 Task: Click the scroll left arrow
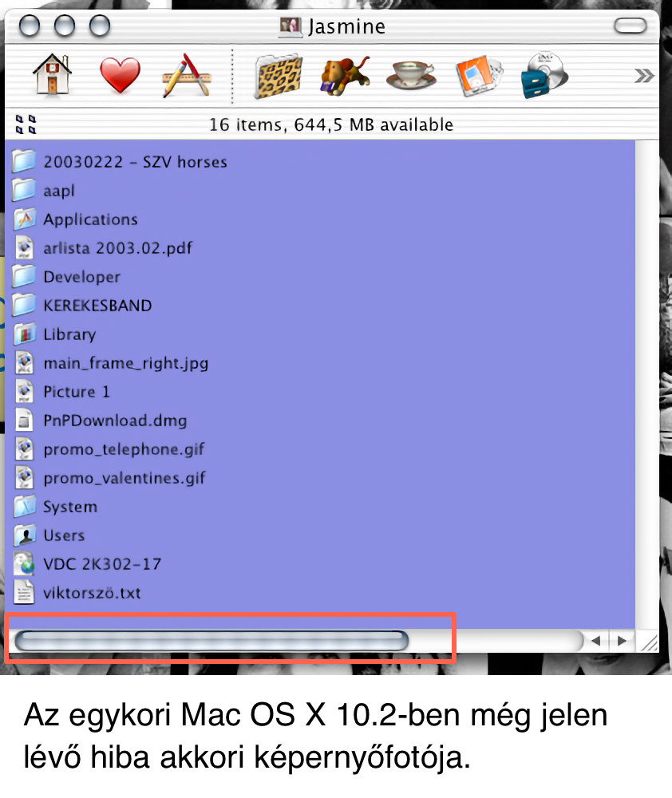(595, 640)
